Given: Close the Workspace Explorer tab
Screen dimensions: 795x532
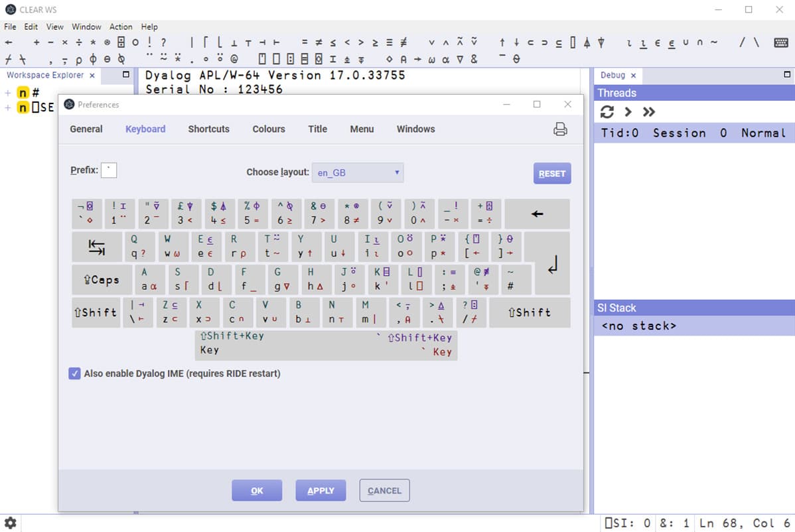Looking at the screenshot, I should coord(92,76).
